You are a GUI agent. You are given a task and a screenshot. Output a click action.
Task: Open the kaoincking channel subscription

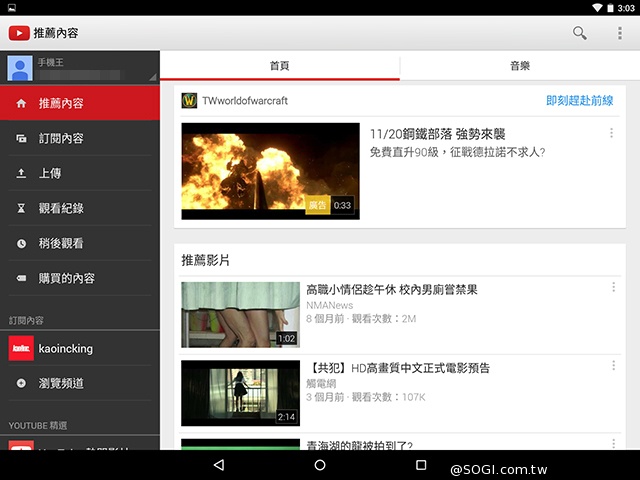[64, 348]
